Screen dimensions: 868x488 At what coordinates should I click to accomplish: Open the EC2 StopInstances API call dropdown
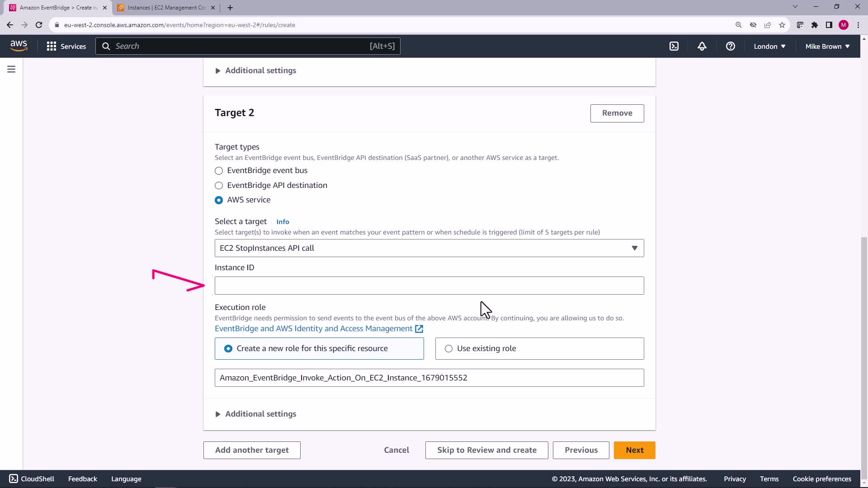(x=429, y=248)
